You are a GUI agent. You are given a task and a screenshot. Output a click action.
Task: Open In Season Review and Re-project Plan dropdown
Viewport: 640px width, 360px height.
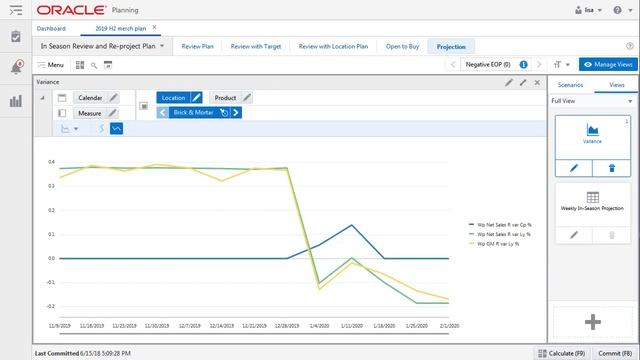[x=102, y=46]
